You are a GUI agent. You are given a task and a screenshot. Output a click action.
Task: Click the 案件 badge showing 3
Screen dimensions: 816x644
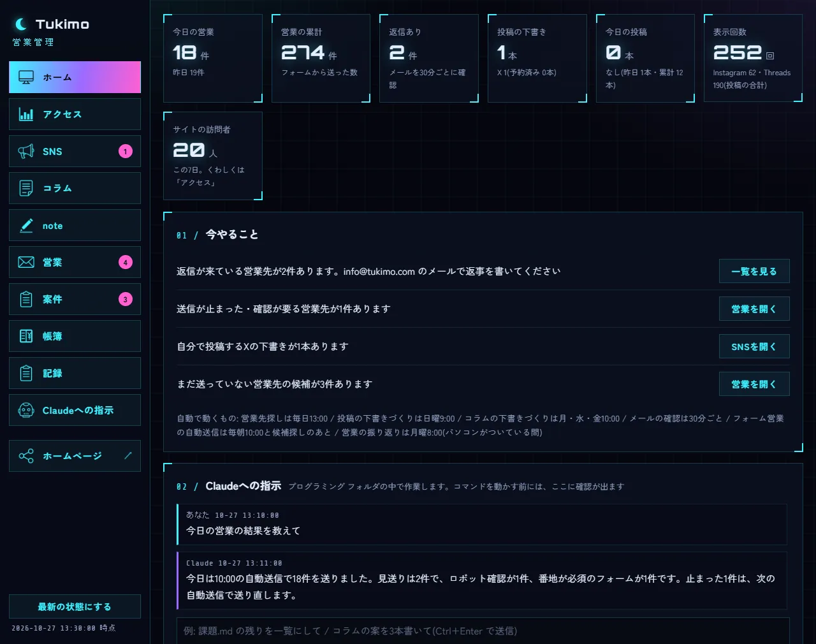(x=126, y=299)
